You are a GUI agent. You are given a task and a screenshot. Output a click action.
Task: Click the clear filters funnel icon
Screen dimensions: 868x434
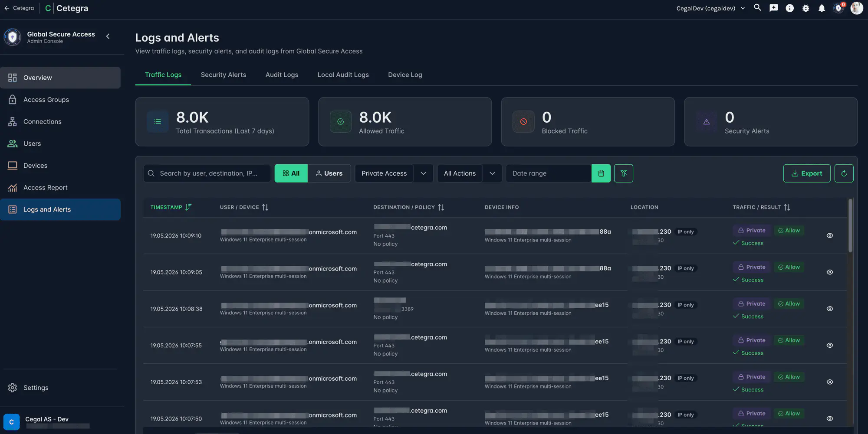click(x=624, y=173)
